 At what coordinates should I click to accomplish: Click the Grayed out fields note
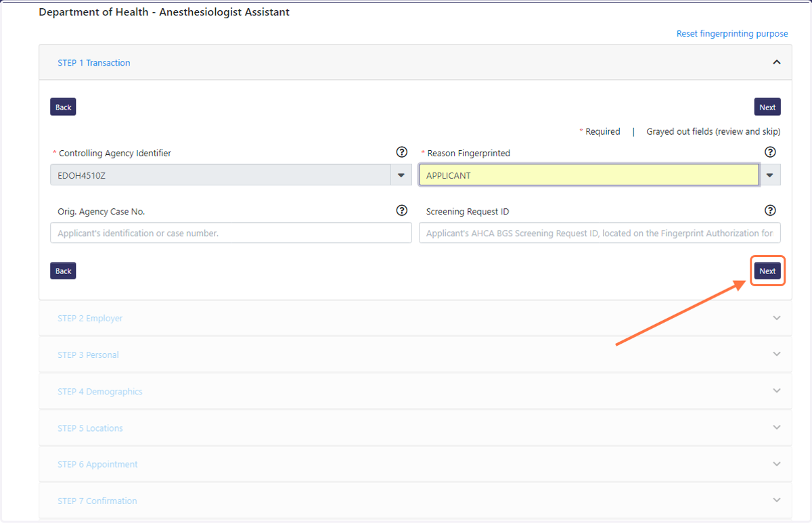click(x=713, y=131)
